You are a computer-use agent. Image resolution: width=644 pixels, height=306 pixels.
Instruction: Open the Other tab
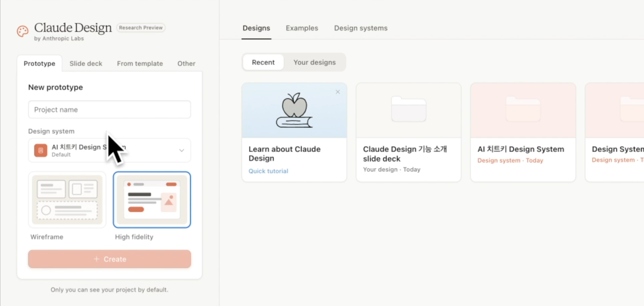point(186,63)
